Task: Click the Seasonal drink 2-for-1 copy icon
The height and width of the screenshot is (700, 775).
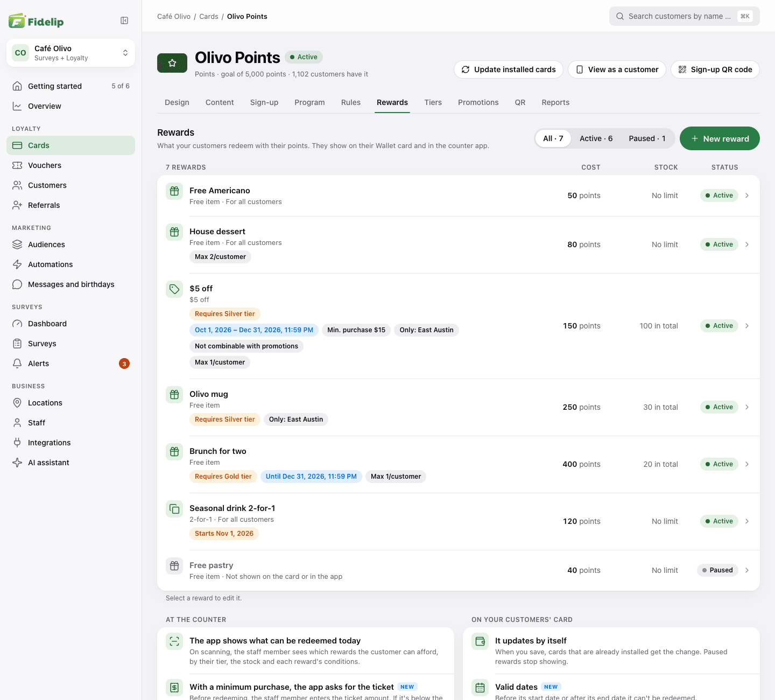Action: point(174,509)
